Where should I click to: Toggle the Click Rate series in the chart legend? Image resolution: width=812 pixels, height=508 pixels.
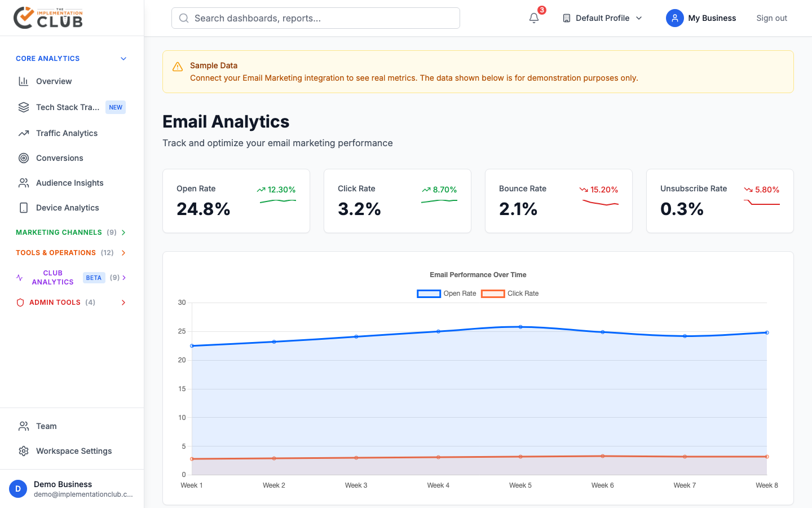pos(509,294)
